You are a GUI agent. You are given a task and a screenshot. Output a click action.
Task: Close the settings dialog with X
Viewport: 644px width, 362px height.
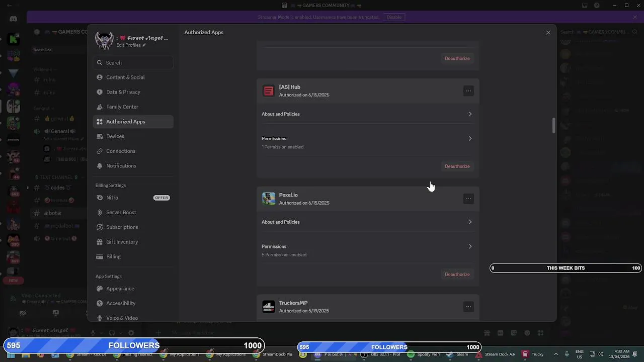pyautogui.click(x=548, y=33)
